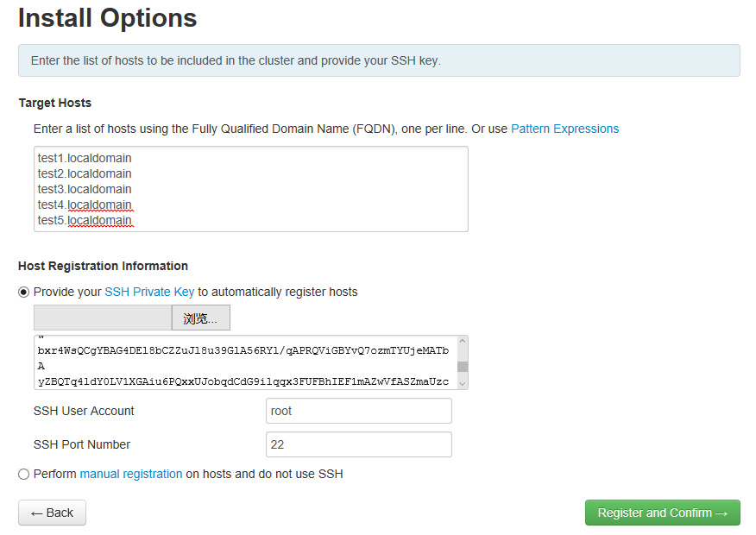Click the empty file path box beside 浏览
Screen dimensions: 756x535
click(102, 318)
